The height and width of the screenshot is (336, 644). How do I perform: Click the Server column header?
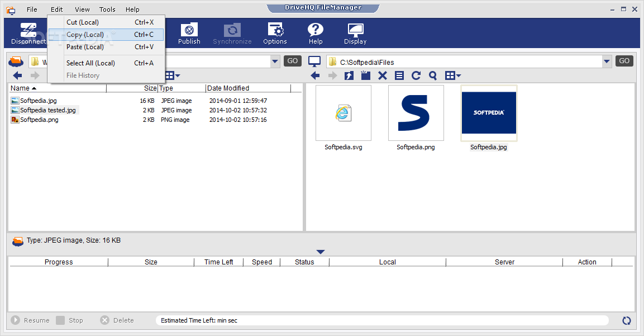[504, 262]
